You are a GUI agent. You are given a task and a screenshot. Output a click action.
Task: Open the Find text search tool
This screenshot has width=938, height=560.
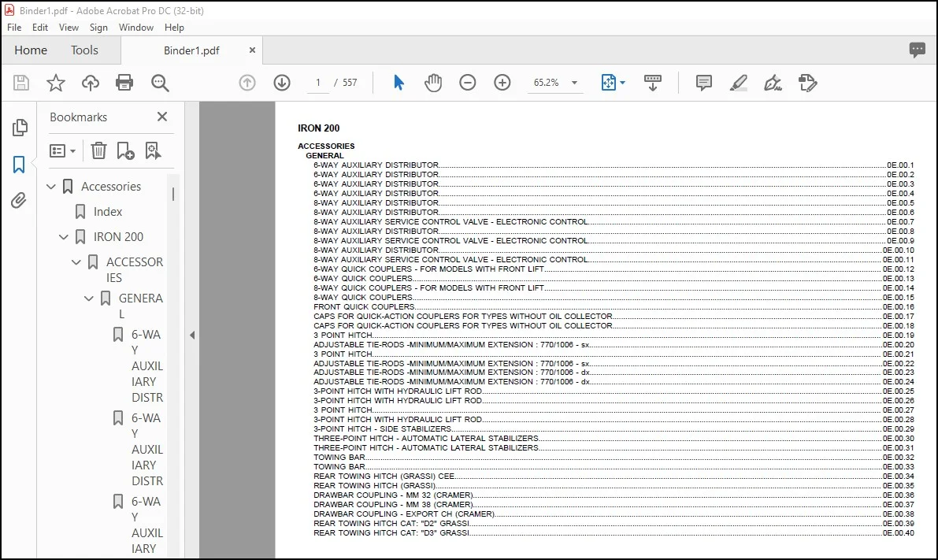[160, 83]
